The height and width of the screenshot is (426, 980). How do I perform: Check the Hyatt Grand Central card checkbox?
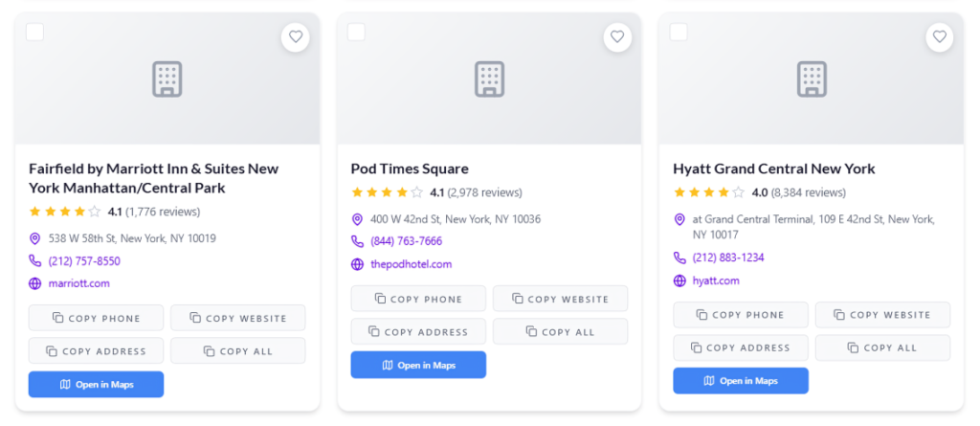coord(679,32)
